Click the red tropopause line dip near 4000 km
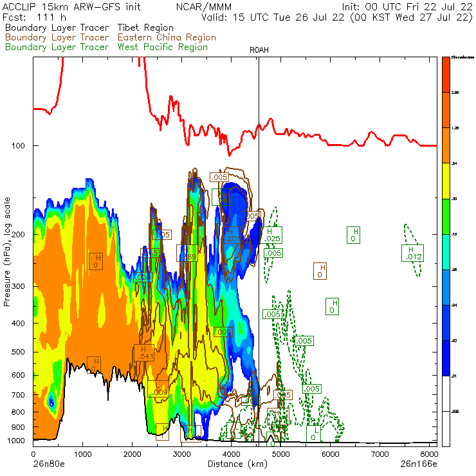The height and width of the screenshot is (476, 476). tap(230, 154)
